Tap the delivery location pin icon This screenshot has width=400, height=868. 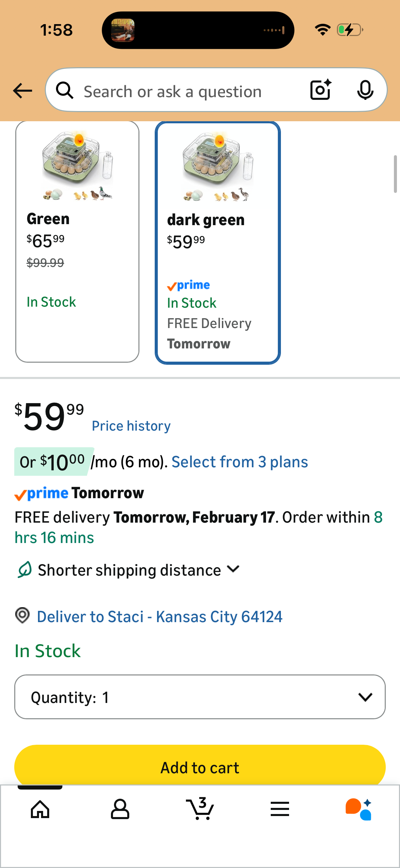(22, 615)
